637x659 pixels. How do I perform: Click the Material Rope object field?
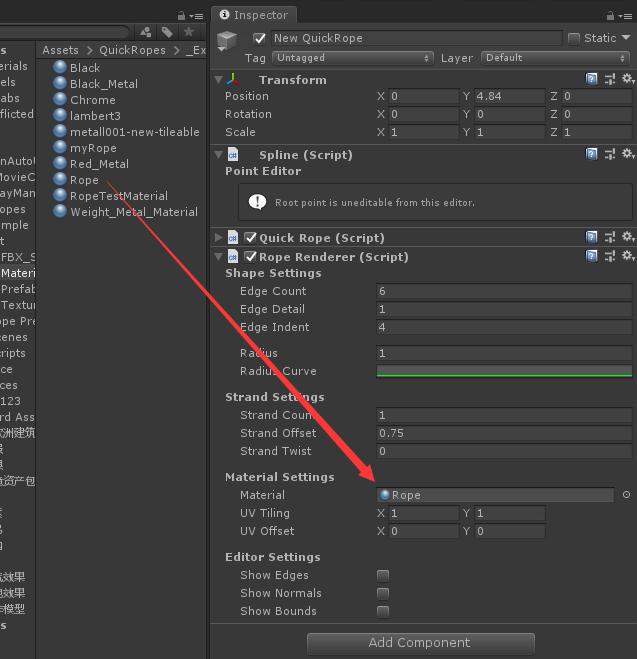pos(495,495)
